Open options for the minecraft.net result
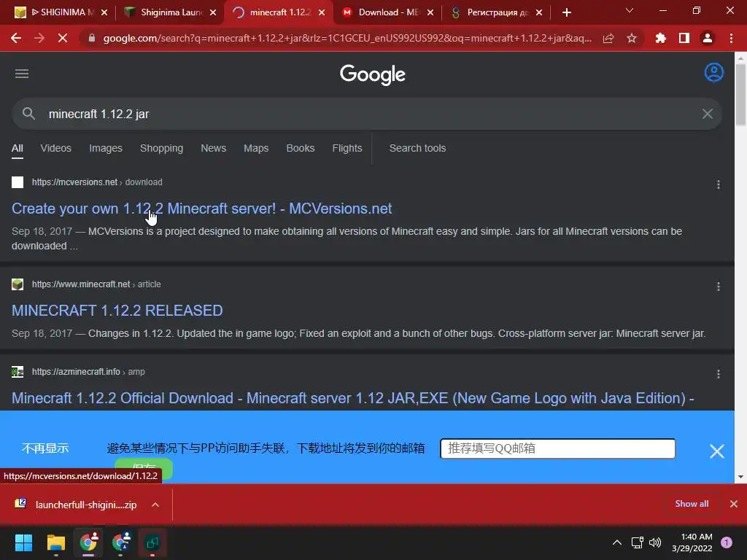Image resolution: width=747 pixels, height=560 pixels. tap(719, 287)
